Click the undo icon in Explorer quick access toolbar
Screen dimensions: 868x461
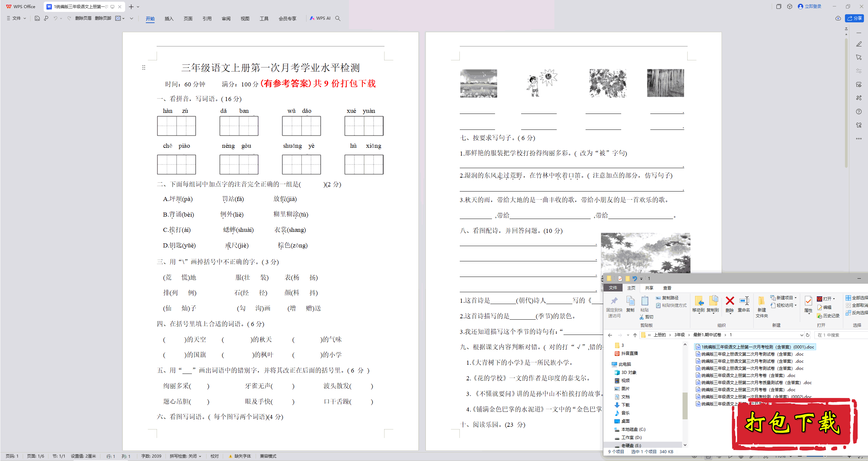click(x=635, y=279)
